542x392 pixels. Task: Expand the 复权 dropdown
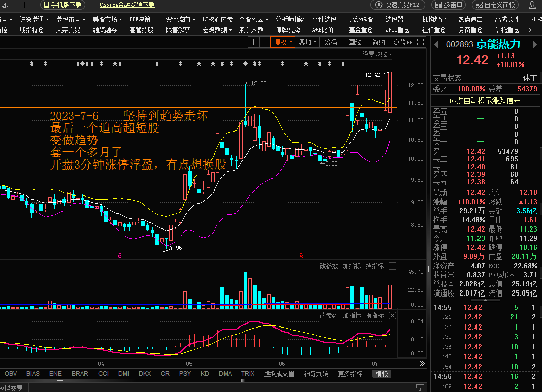[283, 42]
